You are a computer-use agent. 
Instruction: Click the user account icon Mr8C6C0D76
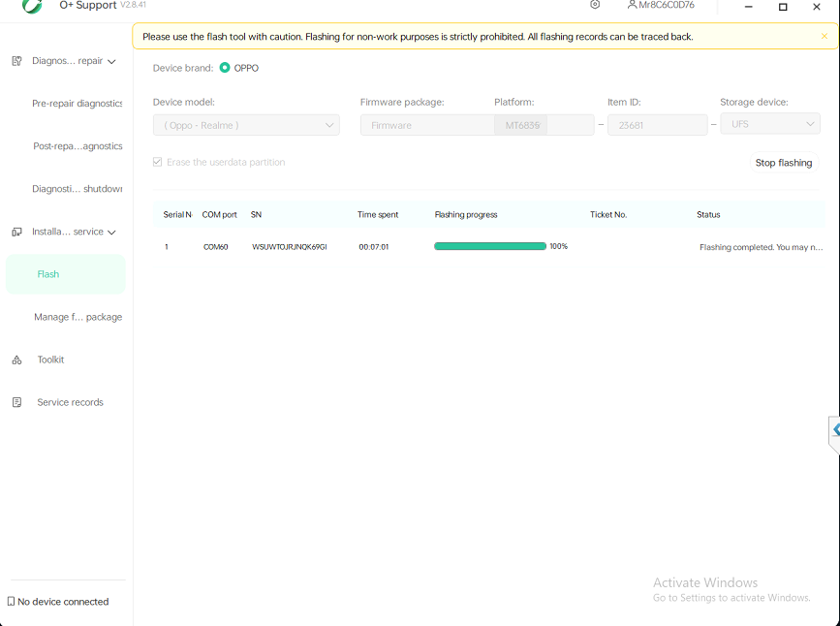click(632, 5)
